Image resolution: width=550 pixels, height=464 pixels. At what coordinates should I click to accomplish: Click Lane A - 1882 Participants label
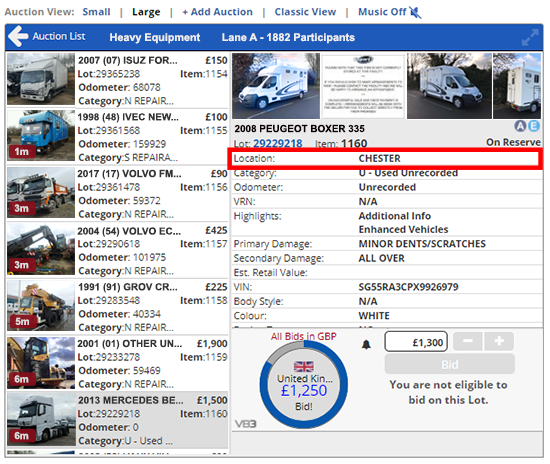click(x=288, y=38)
